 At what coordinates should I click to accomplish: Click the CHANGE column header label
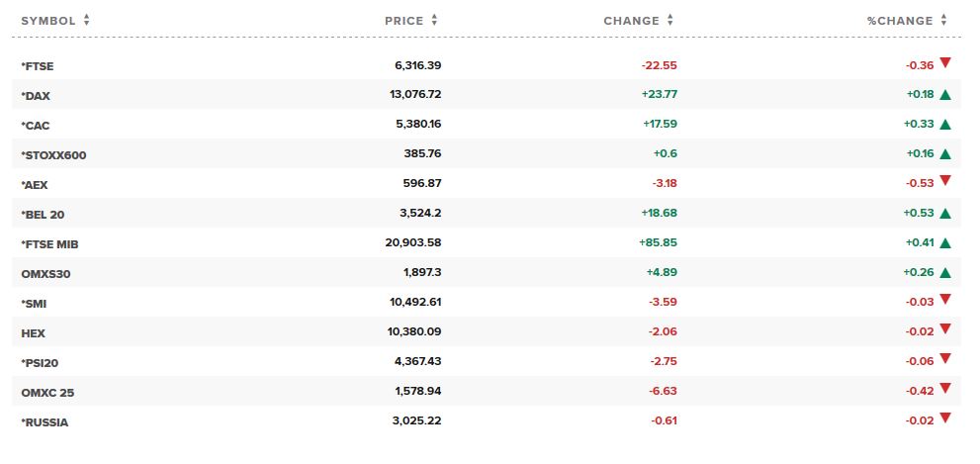coord(631,21)
